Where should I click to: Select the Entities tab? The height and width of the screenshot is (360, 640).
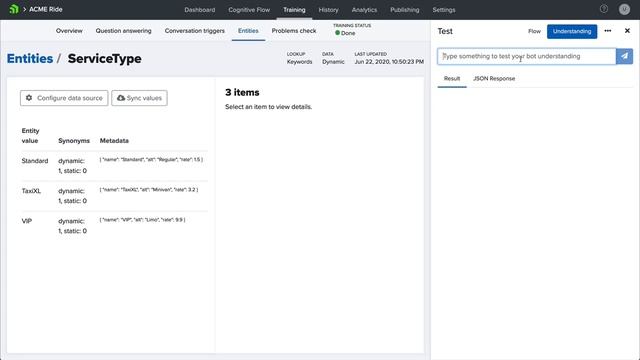point(248,31)
